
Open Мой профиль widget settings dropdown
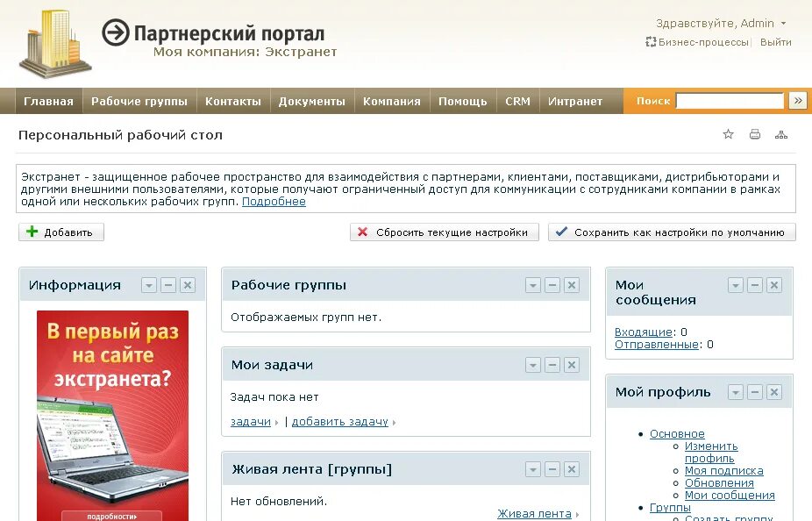coord(736,392)
